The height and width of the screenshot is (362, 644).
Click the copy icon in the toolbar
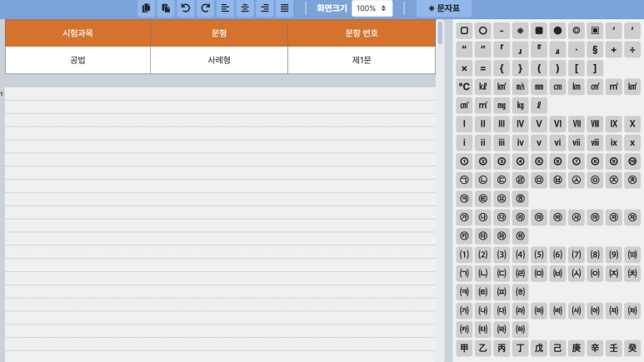[x=147, y=8]
